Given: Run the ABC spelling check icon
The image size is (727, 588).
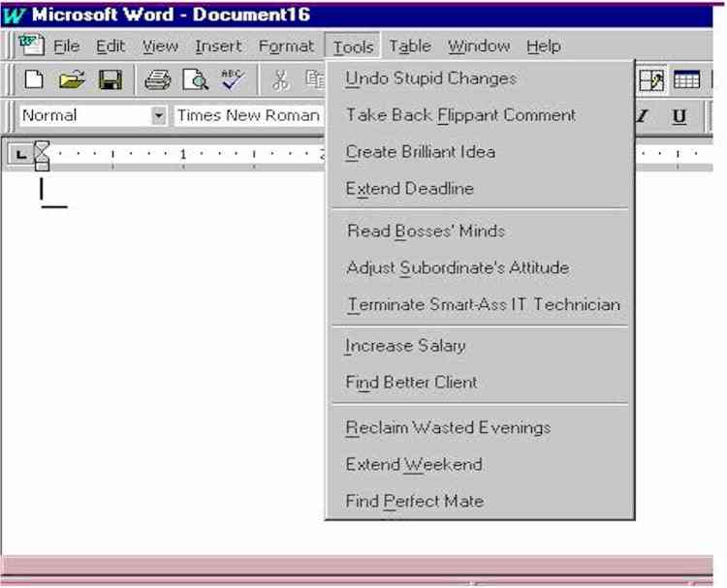Looking at the screenshot, I should click(x=233, y=79).
